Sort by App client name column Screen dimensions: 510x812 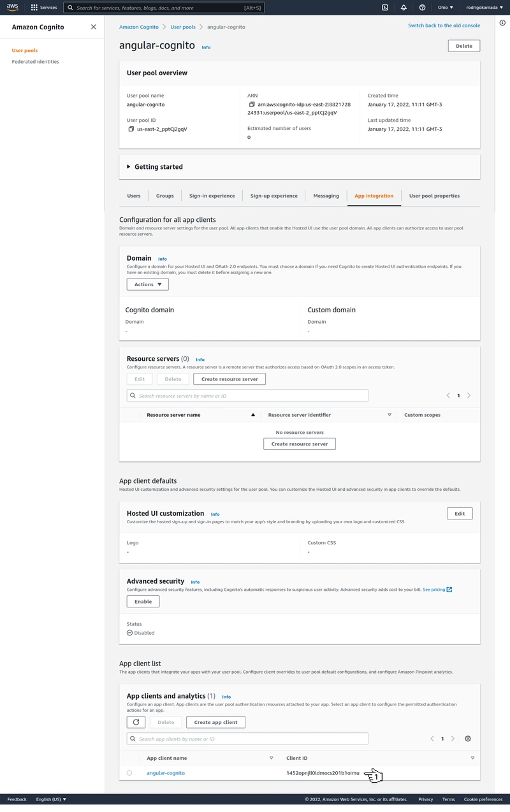(x=271, y=758)
